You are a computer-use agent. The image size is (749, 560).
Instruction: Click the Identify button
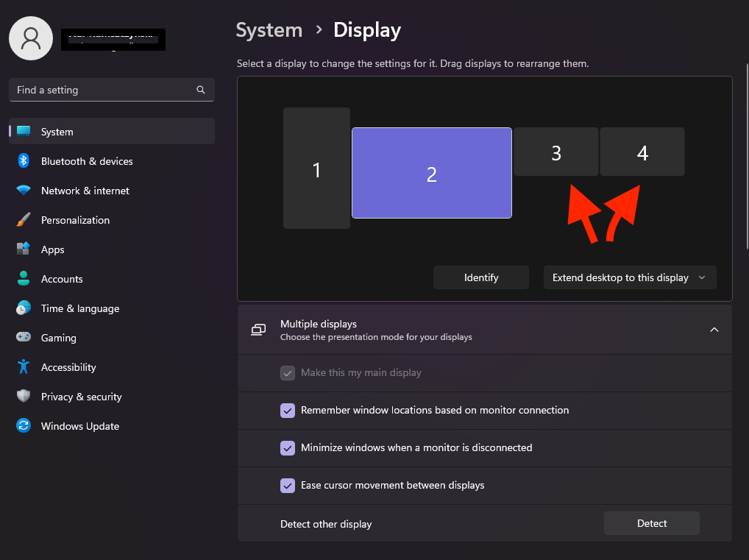(481, 277)
